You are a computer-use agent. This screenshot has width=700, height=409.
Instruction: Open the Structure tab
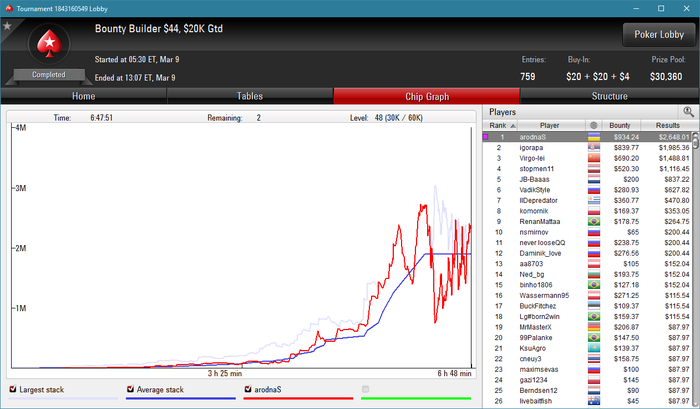tap(609, 96)
